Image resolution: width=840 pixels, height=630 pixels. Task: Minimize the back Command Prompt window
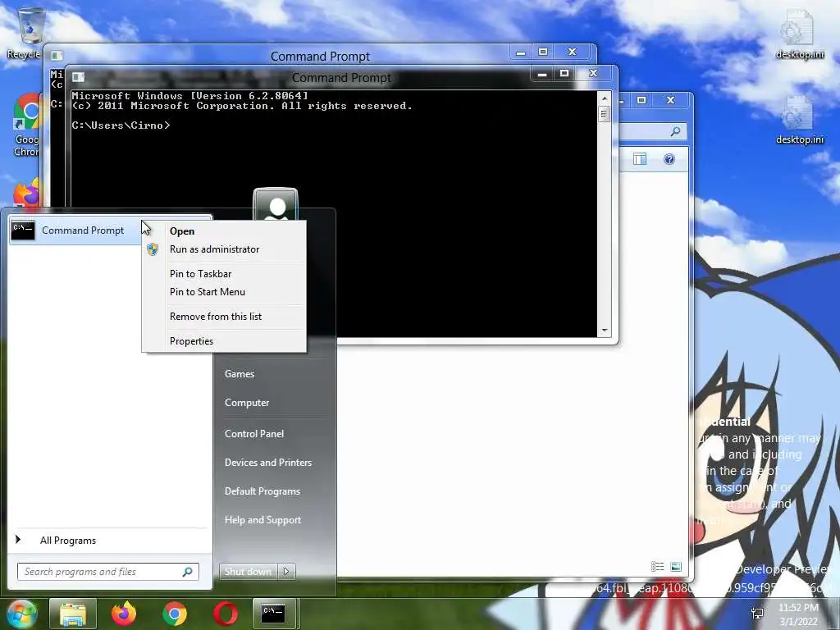521,52
